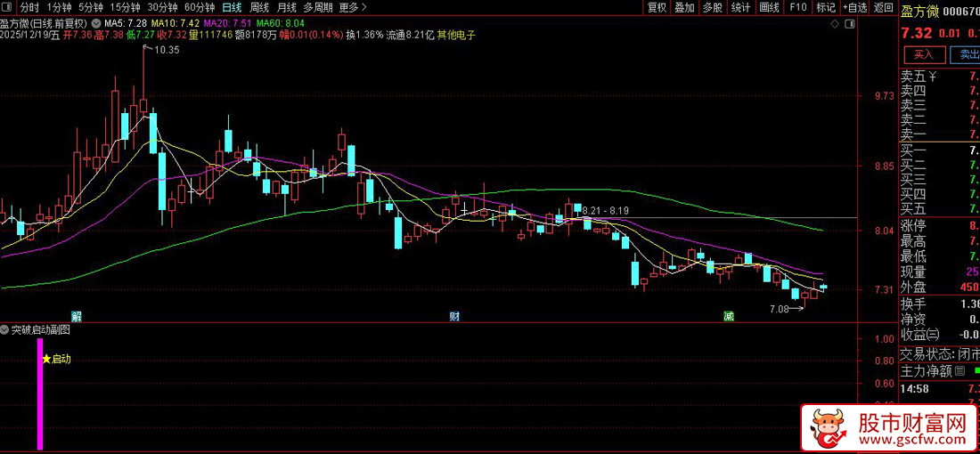Click the 买一 bid row
The width and height of the screenshot is (980, 454).
tap(939, 150)
